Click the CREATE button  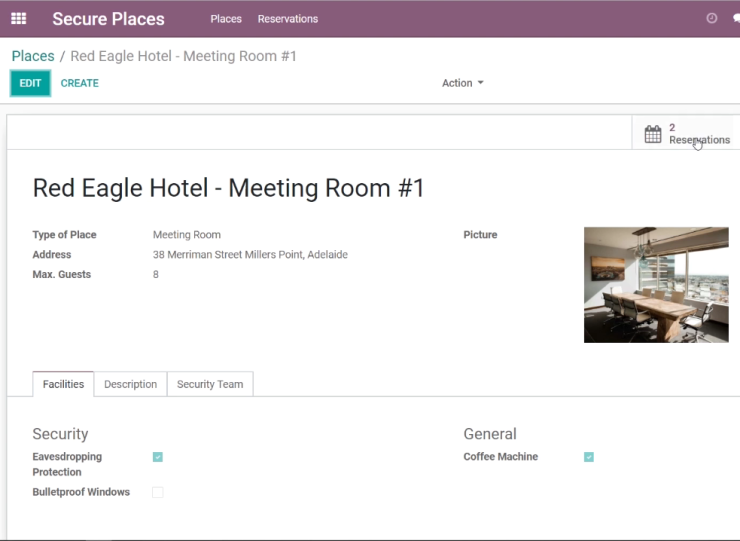tap(80, 83)
